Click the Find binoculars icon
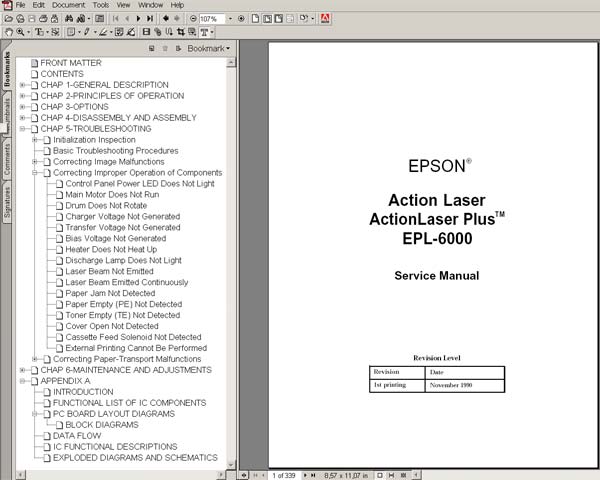The image size is (600, 480). coord(69,18)
